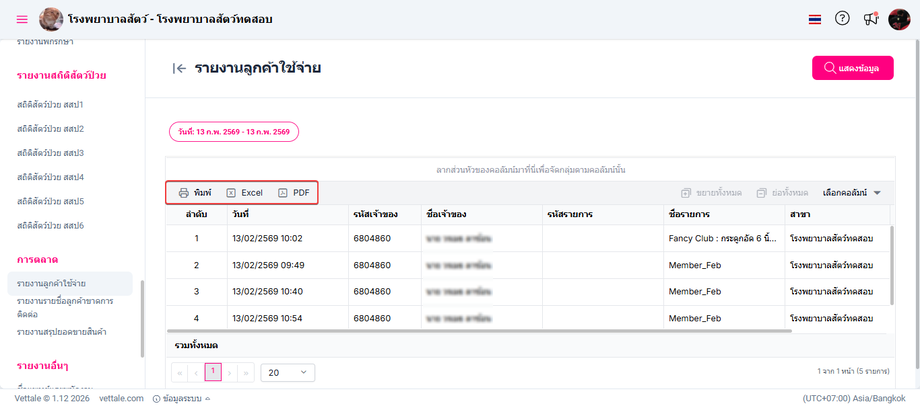
Task: Open the date filter chip 13 ก.พ. 2569
Action: [x=234, y=132]
